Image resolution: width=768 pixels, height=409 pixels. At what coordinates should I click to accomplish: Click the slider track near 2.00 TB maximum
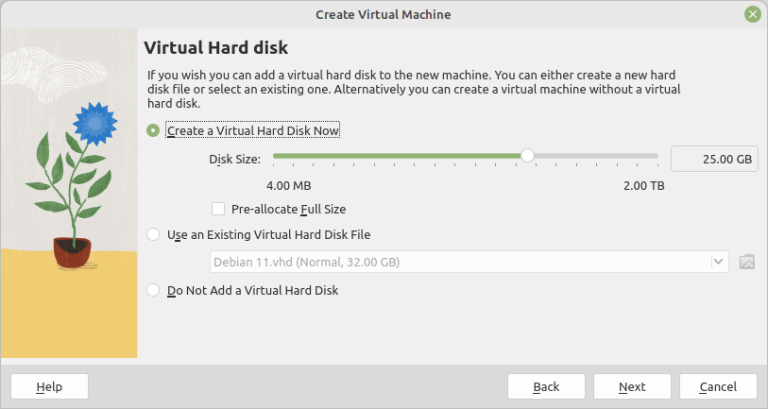[x=650, y=155]
